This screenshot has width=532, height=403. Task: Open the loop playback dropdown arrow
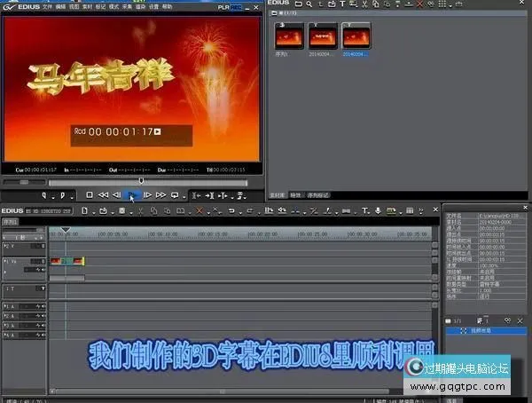[x=184, y=197]
